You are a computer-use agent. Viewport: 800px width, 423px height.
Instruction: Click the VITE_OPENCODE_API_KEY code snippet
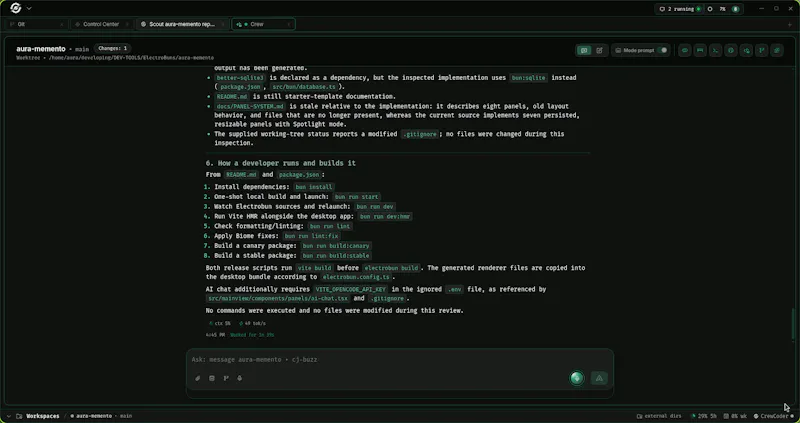point(350,289)
